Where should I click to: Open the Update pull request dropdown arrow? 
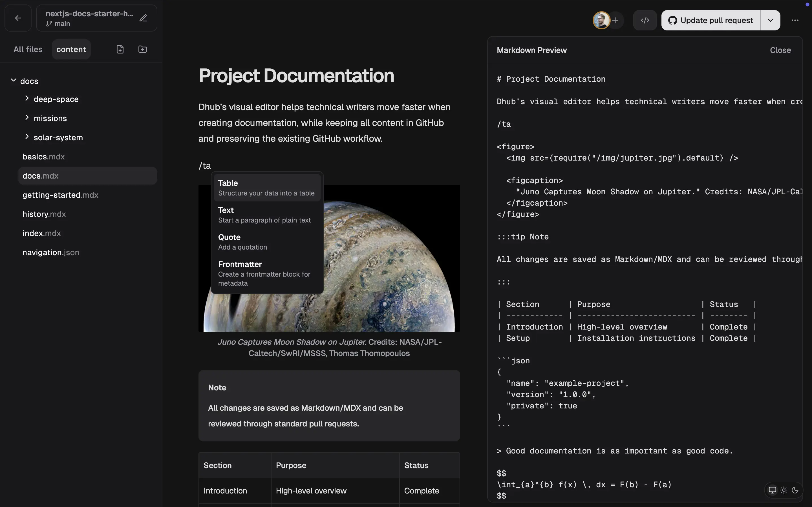[x=770, y=20]
